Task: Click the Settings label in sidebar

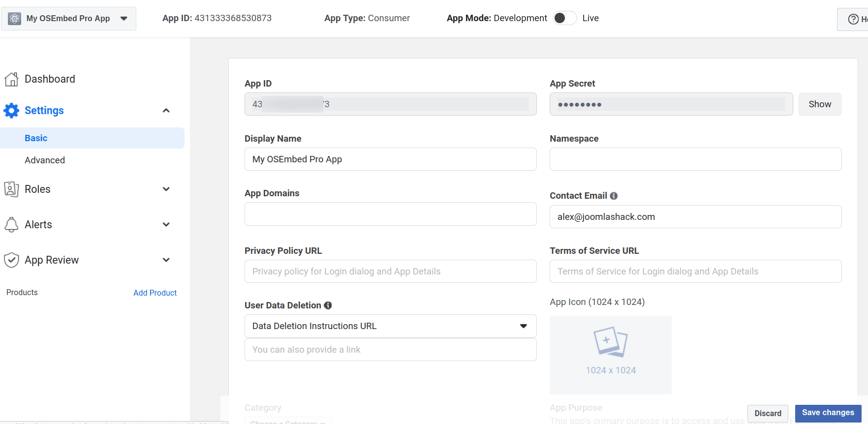Action: [44, 111]
